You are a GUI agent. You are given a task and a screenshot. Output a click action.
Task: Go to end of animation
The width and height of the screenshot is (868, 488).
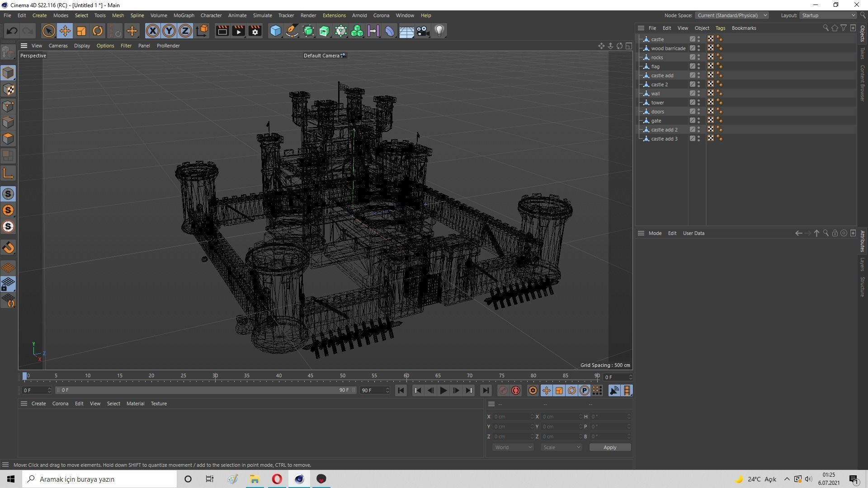pos(485,390)
